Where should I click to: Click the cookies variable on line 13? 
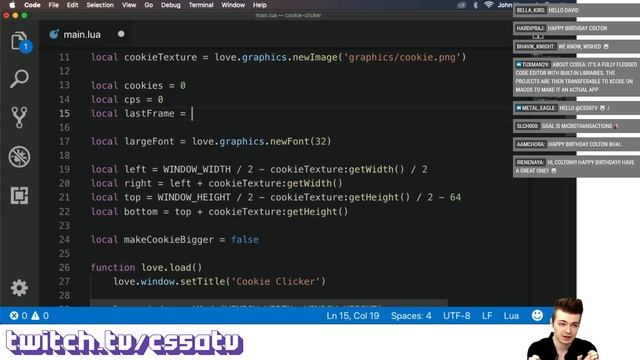coord(144,85)
